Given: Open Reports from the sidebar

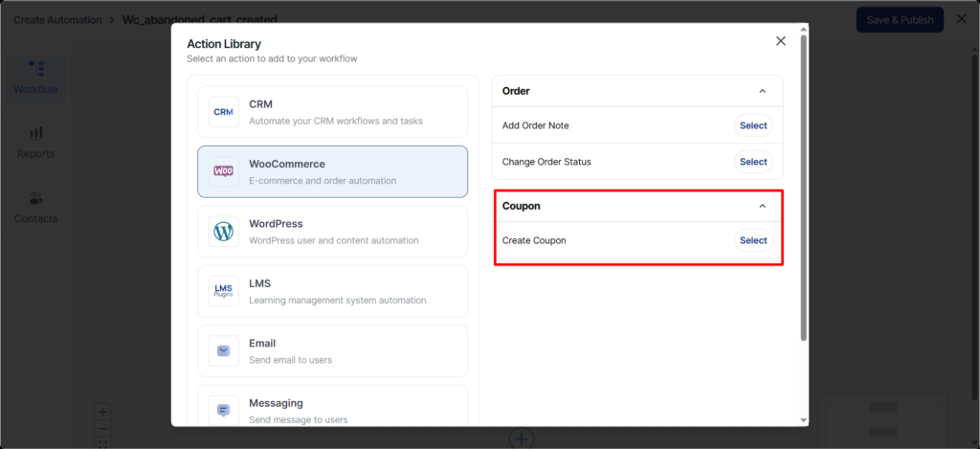Looking at the screenshot, I should 35,143.
